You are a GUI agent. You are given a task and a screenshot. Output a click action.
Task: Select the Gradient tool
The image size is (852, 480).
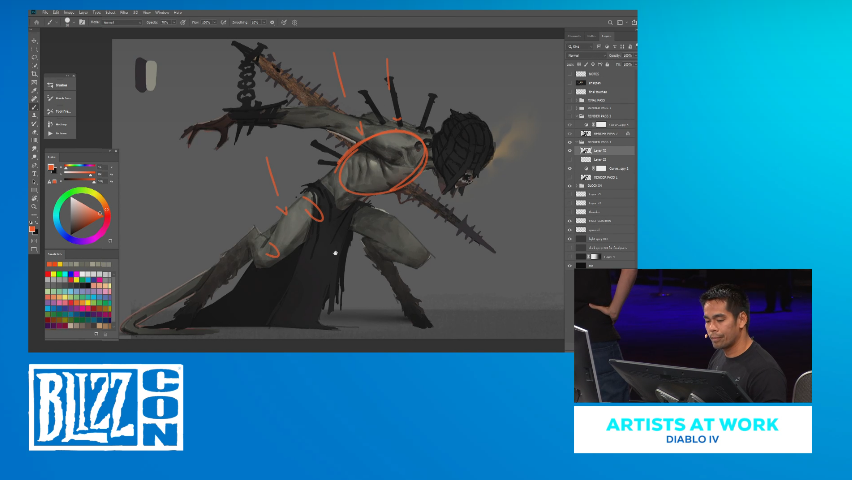34,140
